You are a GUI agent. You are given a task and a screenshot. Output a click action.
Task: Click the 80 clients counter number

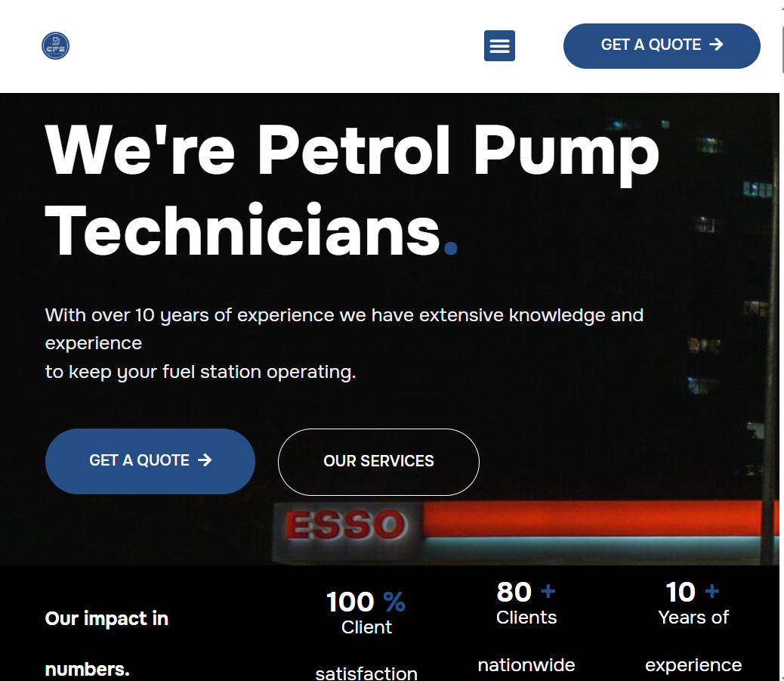click(514, 592)
